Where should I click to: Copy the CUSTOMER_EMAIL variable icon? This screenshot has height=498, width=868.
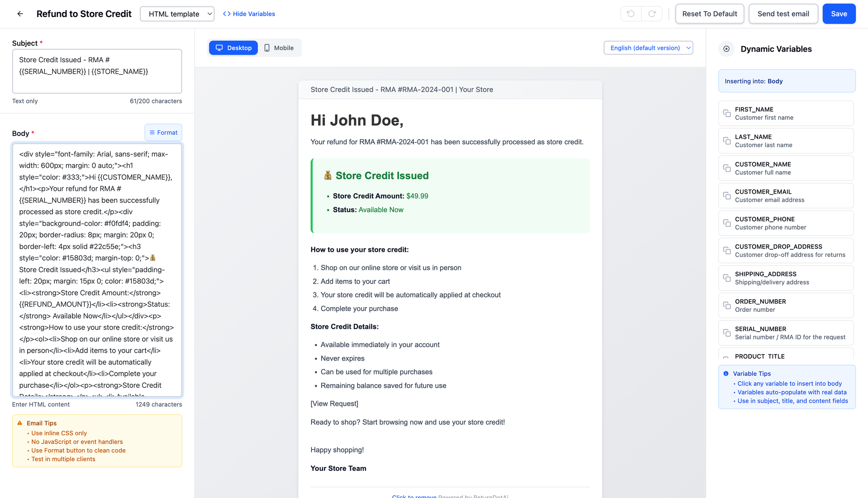727,196
